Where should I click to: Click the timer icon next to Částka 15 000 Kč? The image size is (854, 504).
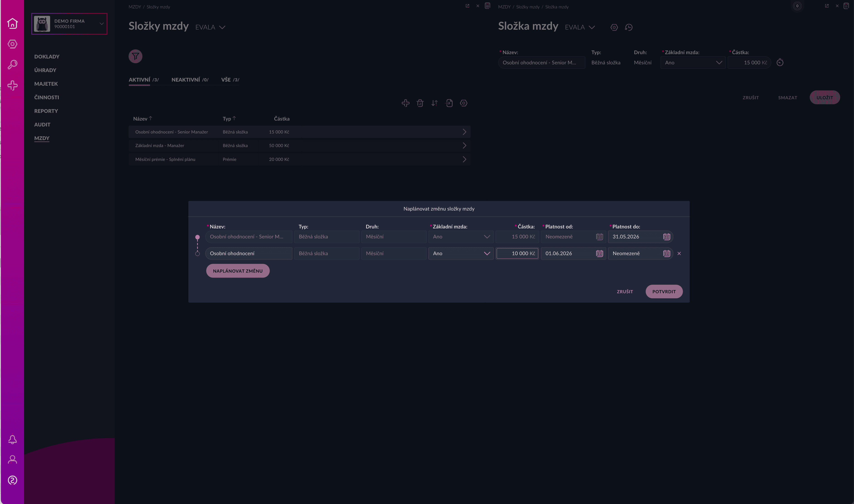click(780, 63)
